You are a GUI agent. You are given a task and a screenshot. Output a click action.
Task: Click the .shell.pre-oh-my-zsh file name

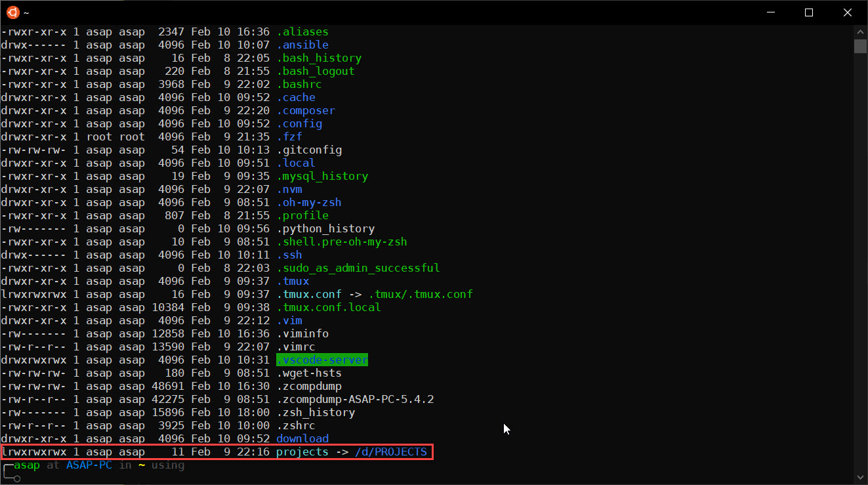[342, 242]
